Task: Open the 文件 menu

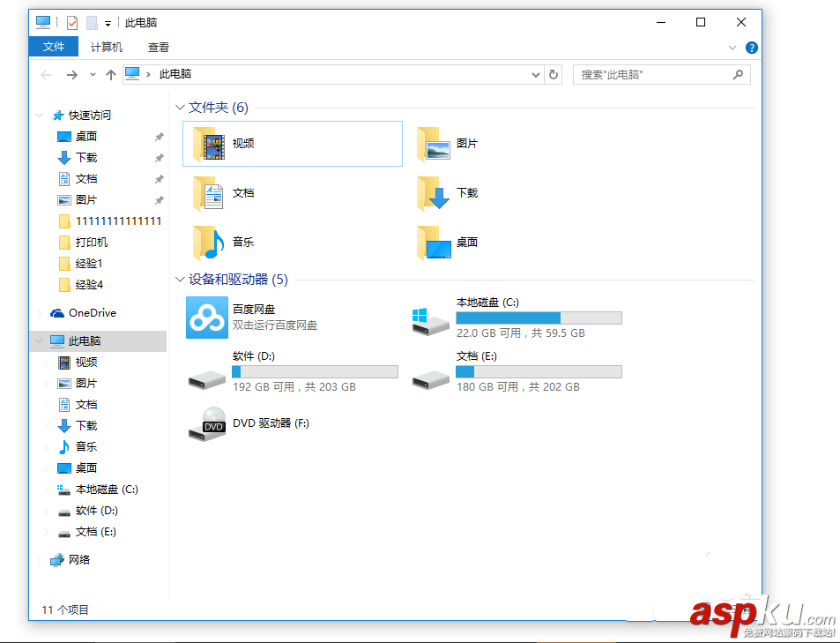Action: (54, 47)
